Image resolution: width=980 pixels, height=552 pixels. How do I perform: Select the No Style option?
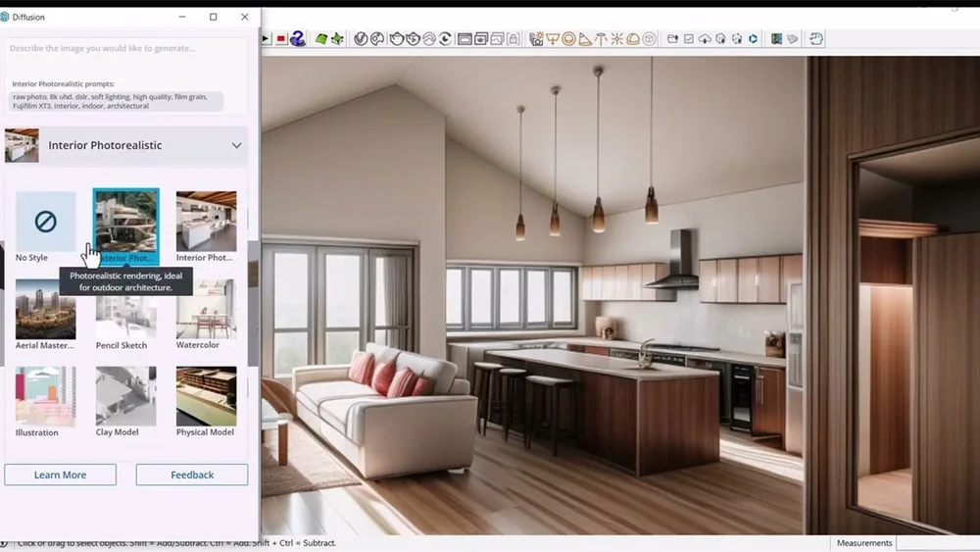tap(46, 226)
